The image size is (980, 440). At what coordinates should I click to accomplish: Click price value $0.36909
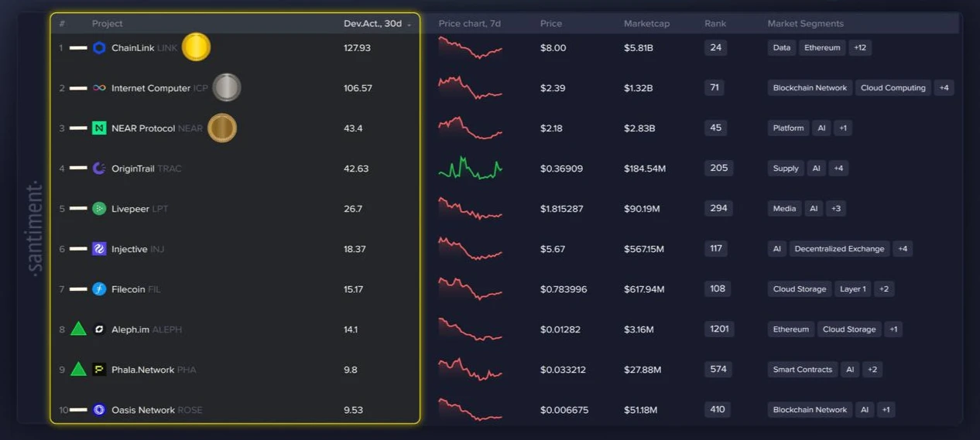[x=561, y=169]
